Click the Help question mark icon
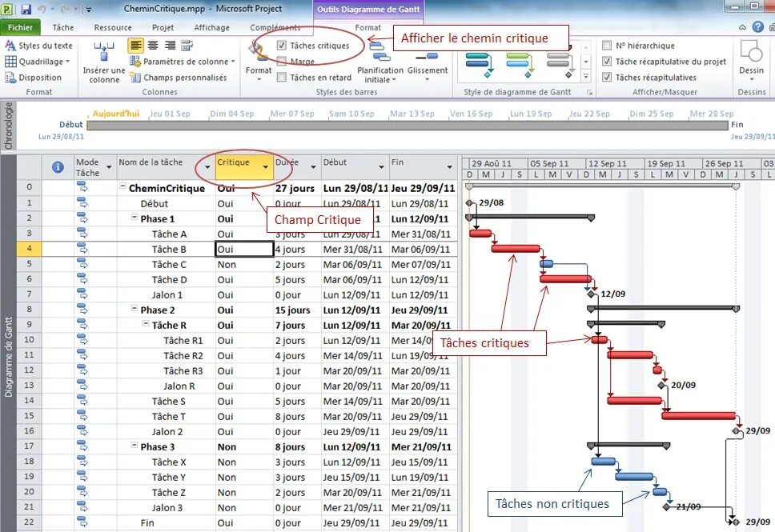The image size is (775, 532). 757,27
